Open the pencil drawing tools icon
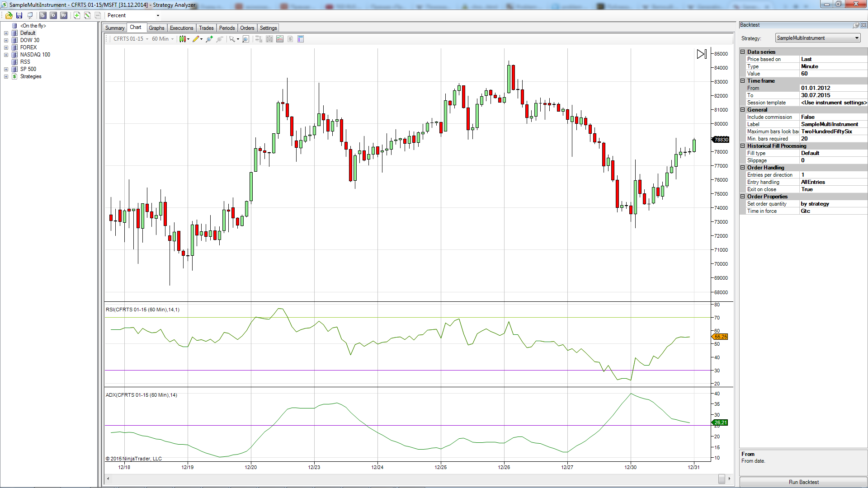 (x=196, y=39)
